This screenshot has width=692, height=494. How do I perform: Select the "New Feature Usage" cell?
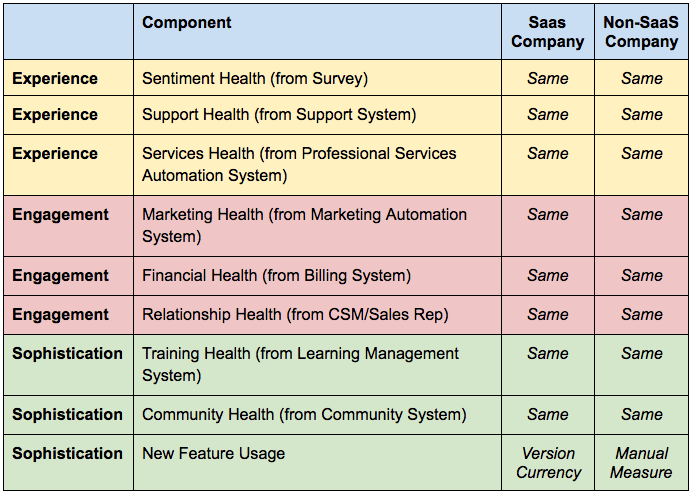coord(213,453)
